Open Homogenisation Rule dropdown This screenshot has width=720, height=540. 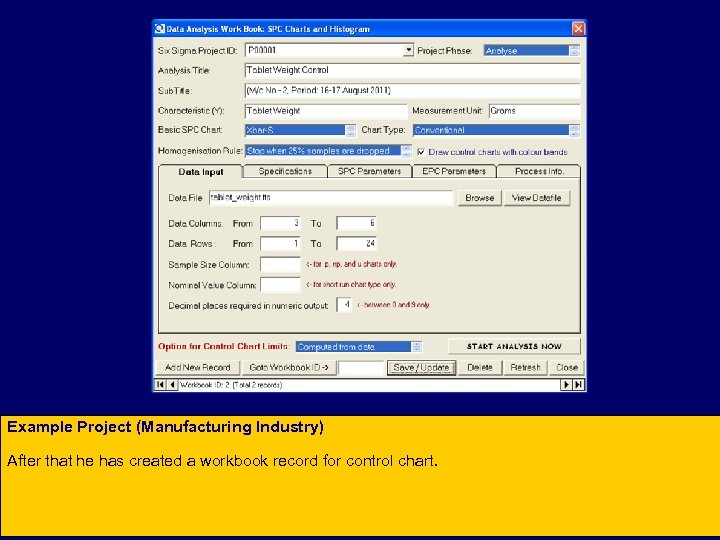pos(406,151)
